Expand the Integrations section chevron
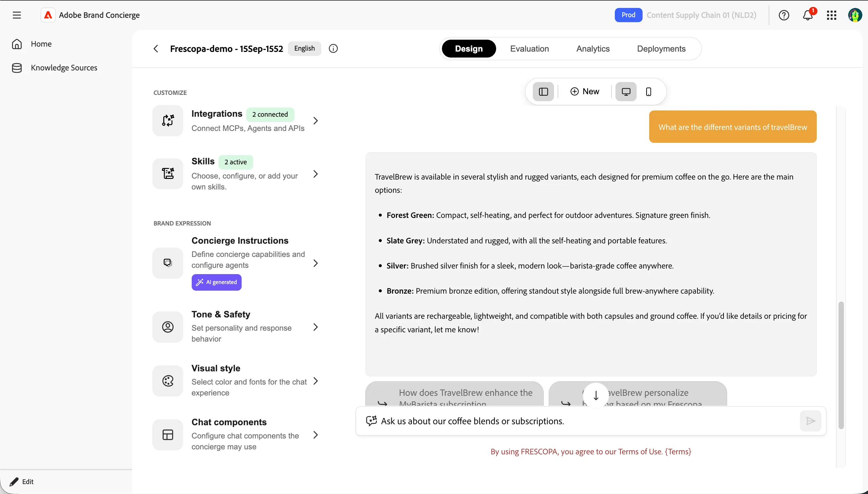Image resolution: width=868 pixels, height=494 pixels. 315,120
